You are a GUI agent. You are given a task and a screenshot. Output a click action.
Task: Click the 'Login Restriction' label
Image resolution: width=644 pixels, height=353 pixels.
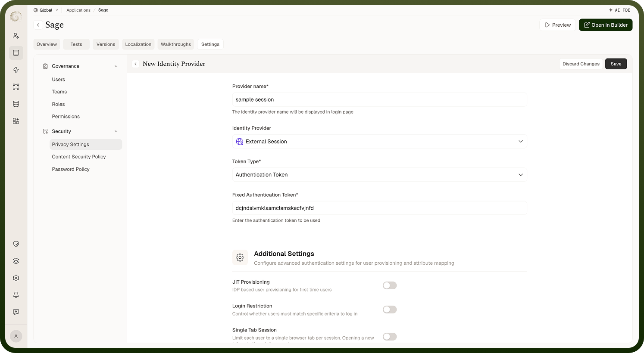click(x=252, y=306)
